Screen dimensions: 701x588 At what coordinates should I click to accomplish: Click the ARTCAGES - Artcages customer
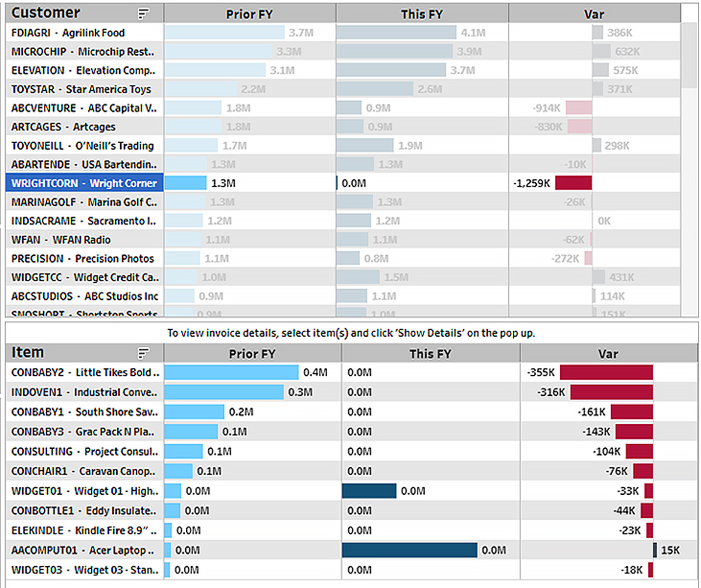pyautogui.click(x=85, y=127)
